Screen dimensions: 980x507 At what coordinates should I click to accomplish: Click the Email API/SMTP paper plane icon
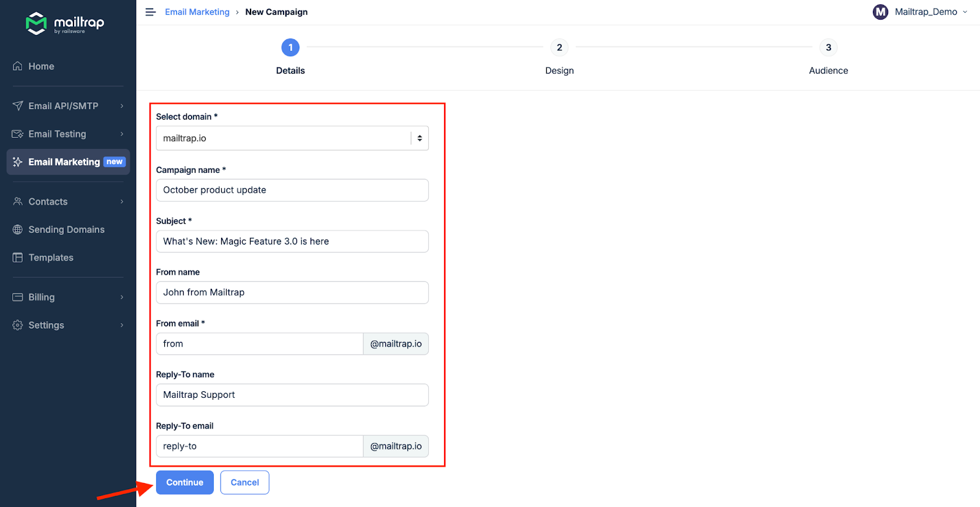click(x=18, y=106)
